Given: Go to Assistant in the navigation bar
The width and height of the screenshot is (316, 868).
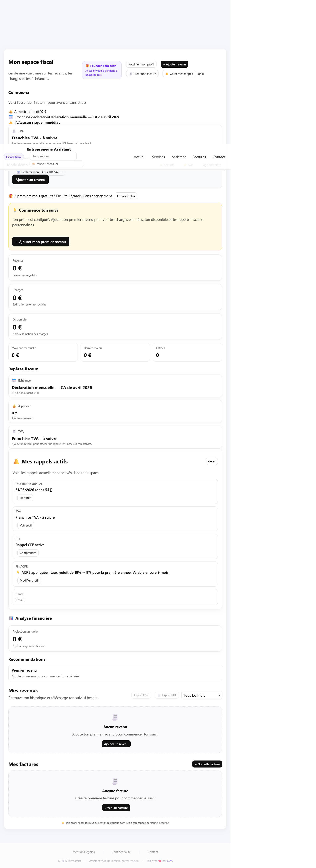Looking at the screenshot, I should click(178, 157).
